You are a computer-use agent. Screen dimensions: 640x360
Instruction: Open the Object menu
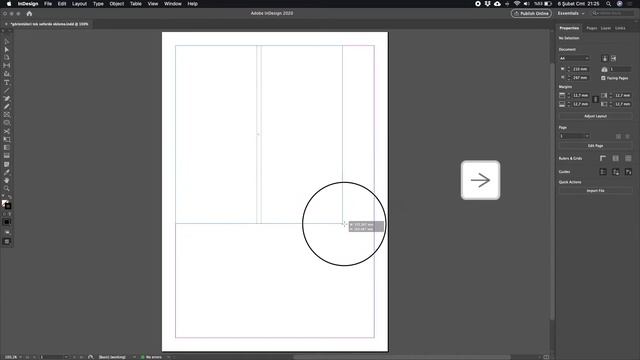116,4
